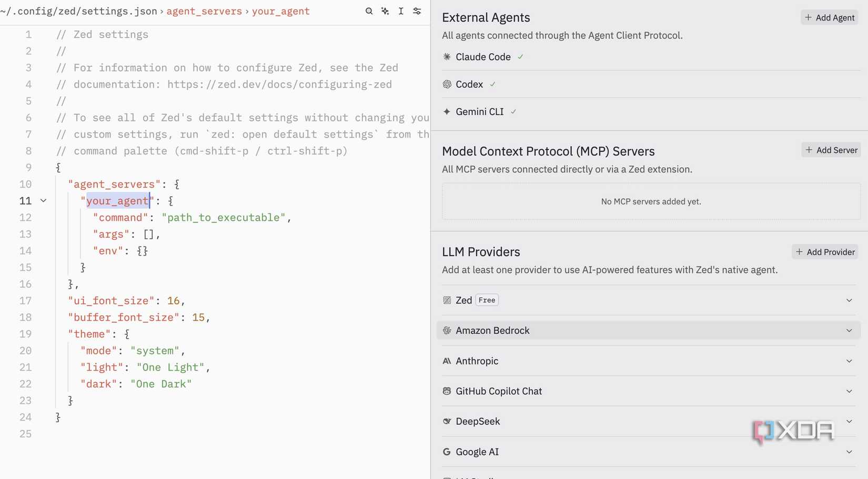
Task: Collapse the your_agent block fold arrow
Action: pyautogui.click(x=44, y=201)
